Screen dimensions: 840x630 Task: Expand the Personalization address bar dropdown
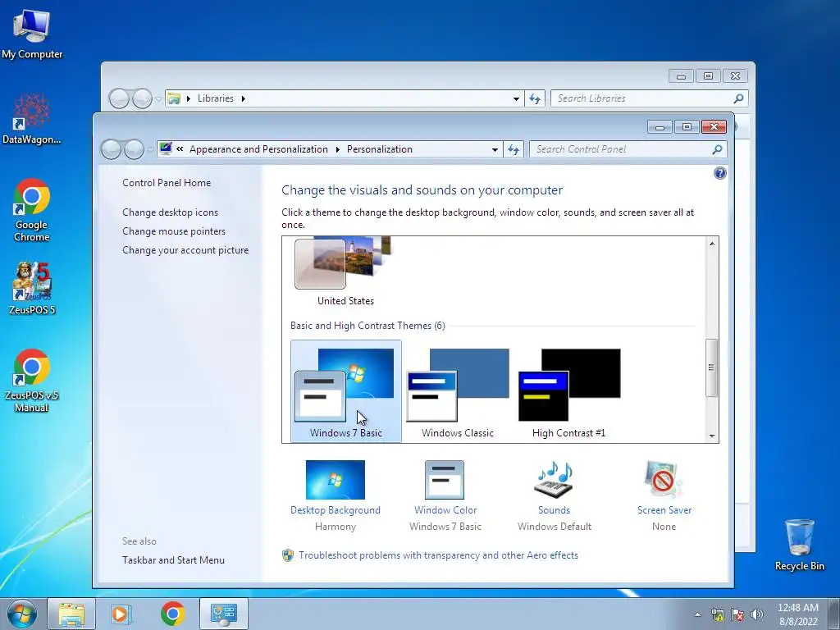tap(495, 150)
